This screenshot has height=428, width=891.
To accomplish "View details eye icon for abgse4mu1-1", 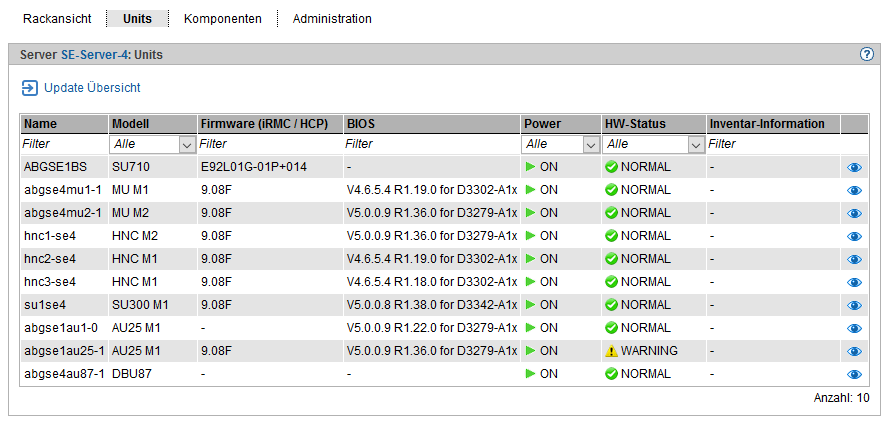I will click(854, 190).
